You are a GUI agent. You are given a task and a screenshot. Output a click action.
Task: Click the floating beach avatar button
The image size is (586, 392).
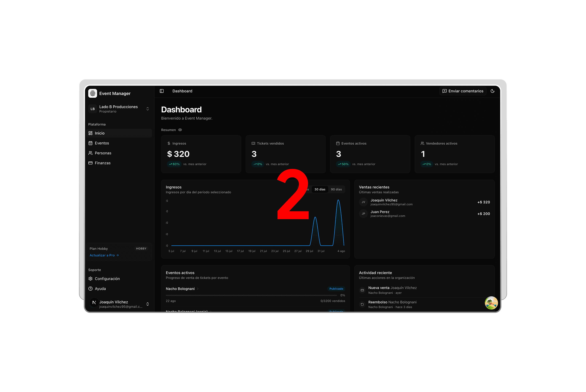[x=491, y=303]
